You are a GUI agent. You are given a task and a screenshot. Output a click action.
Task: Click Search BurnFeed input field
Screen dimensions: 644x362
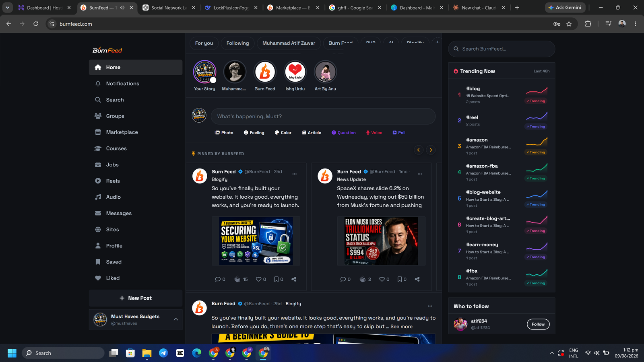pyautogui.click(x=502, y=49)
